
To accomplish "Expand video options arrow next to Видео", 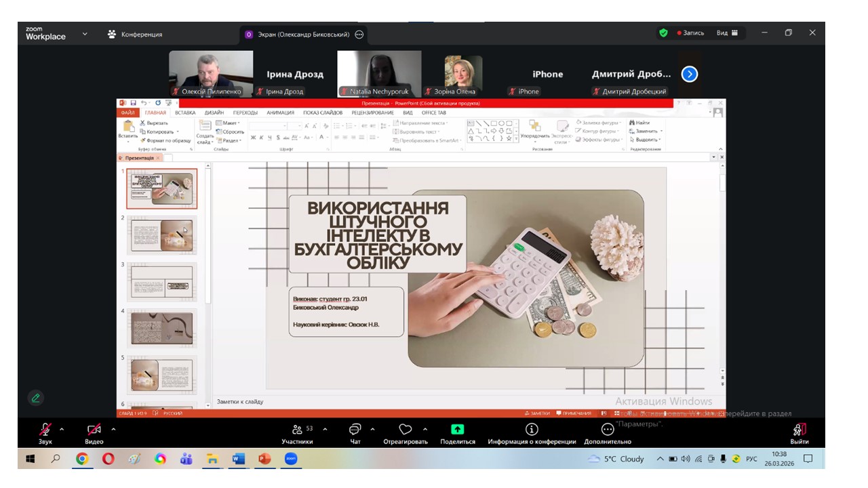I will pyautogui.click(x=113, y=429).
